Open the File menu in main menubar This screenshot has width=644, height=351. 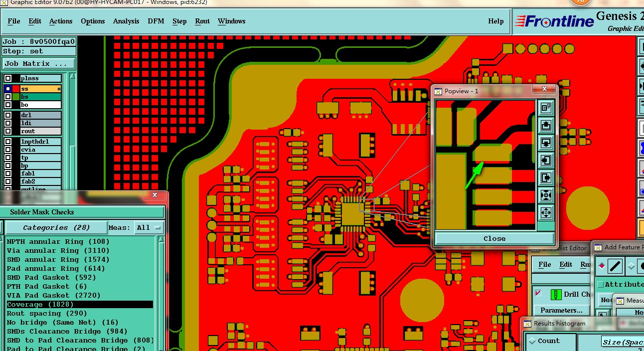(x=14, y=21)
